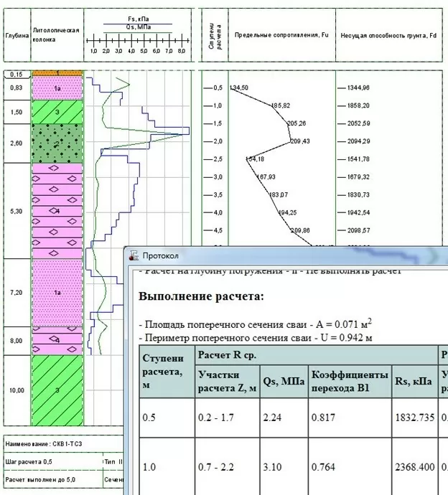Click the Fd value 1830,73
The width and height of the screenshot is (448, 495).
click(x=358, y=195)
